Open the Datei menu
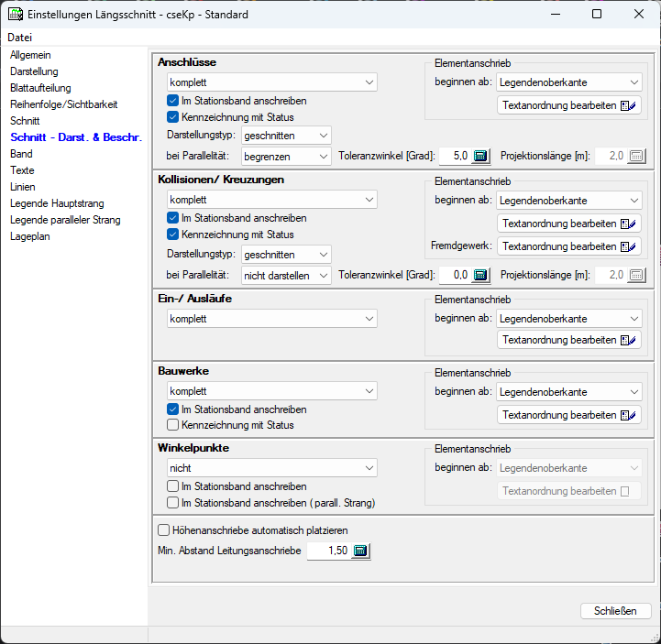Image resolution: width=661 pixels, height=644 pixels. (19, 38)
